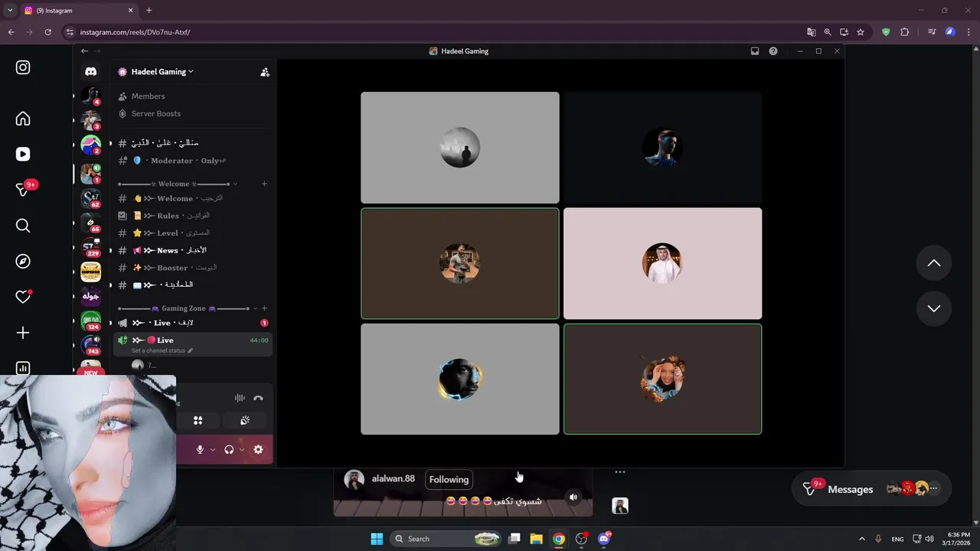The width and height of the screenshot is (980, 551).
Task: Show hidden system tray icons
Action: [x=861, y=539]
